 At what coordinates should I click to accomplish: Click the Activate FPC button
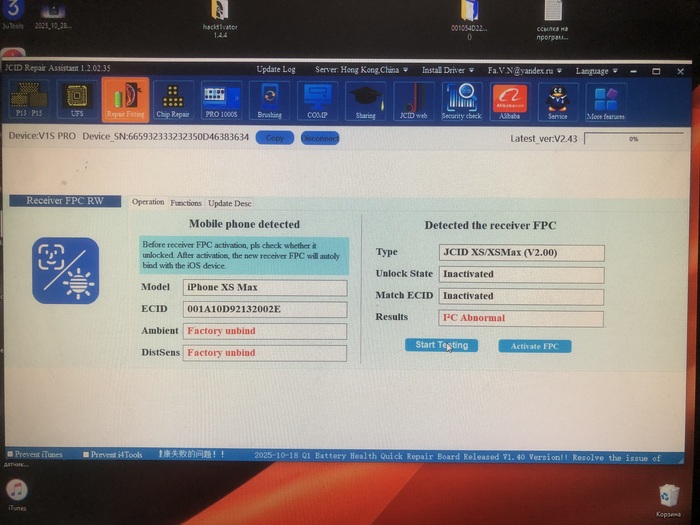pos(534,346)
